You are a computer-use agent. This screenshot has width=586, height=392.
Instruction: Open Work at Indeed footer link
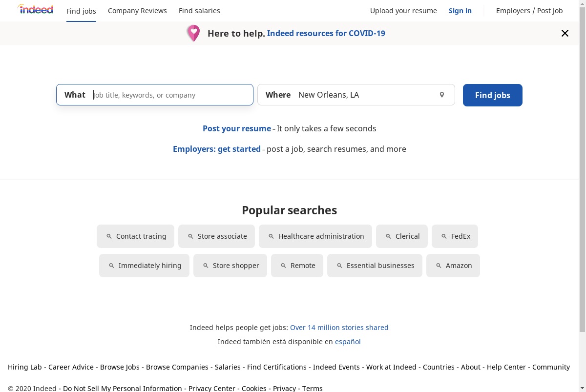pos(391,367)
